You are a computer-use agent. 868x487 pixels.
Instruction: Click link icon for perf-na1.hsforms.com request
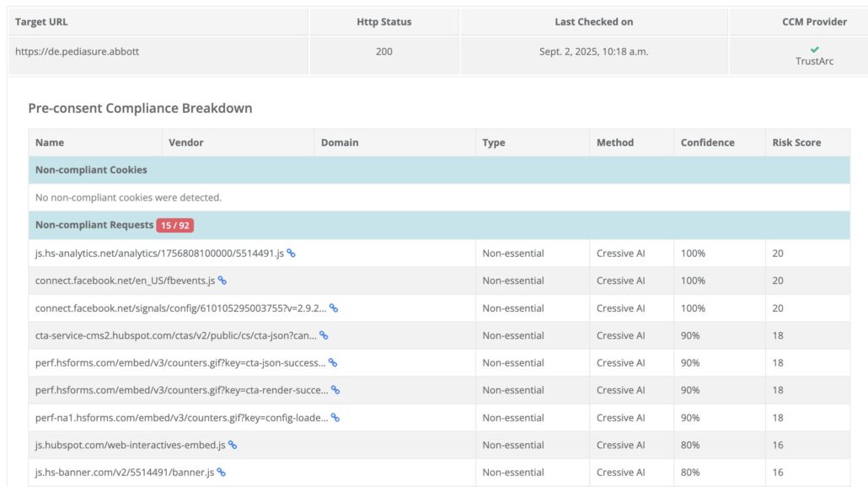coord(335,418)
